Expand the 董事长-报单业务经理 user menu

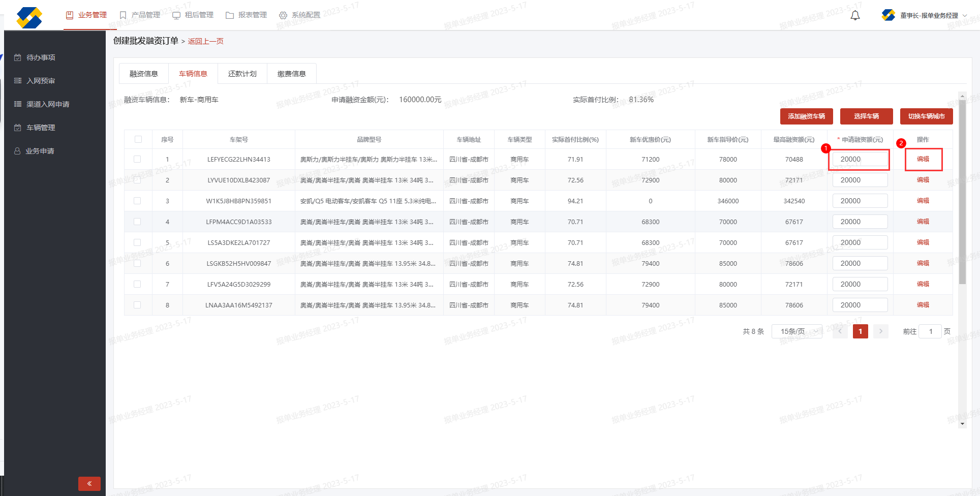(x=928, y=16)
